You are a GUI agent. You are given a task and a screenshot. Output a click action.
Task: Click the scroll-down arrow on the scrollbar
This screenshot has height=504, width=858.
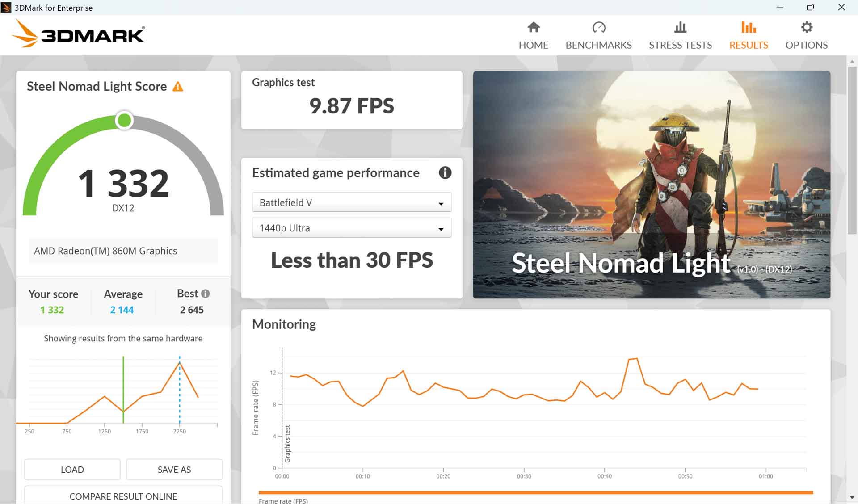[x=852, y=497]
